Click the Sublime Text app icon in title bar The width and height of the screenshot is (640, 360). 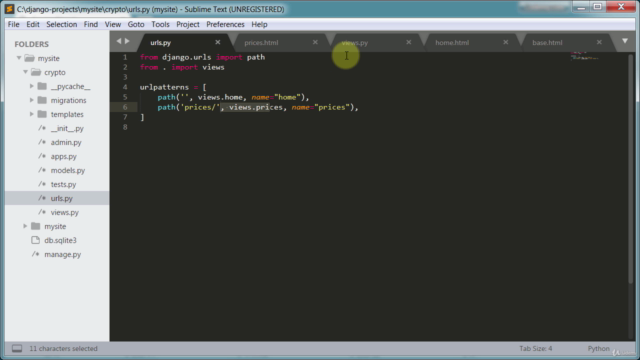pyautogui.click(x=9, y=9)
